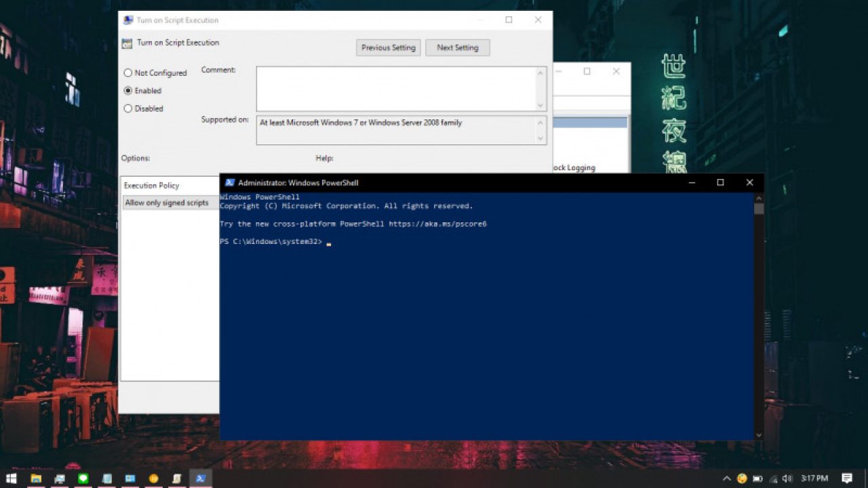This screenshot has height=488, width=868.
Task: Minimize the PowerShell window
Action: pos(692,182)
